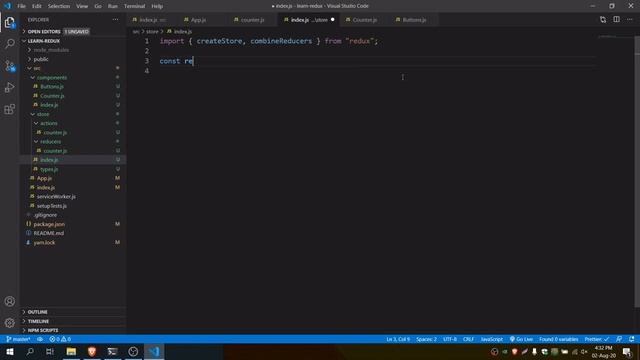
Task: Expand the Timeline section
Action: (x=38, y=321)
